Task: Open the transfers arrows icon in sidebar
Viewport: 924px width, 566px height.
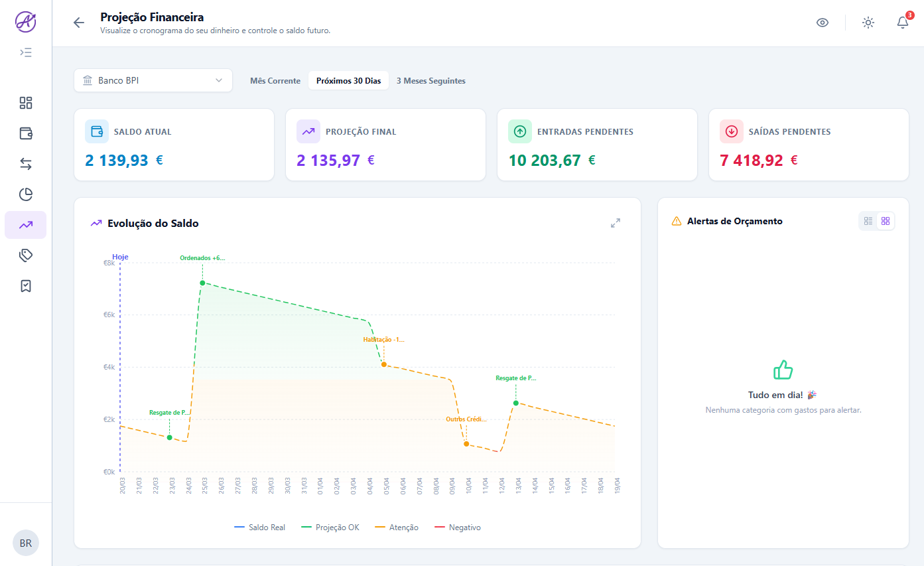Action: tap(26, 164)
